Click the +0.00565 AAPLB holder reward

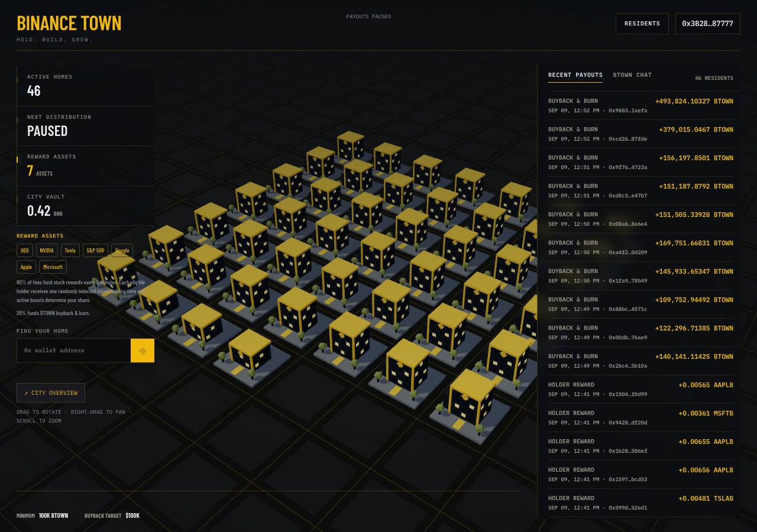coord(706,385)
